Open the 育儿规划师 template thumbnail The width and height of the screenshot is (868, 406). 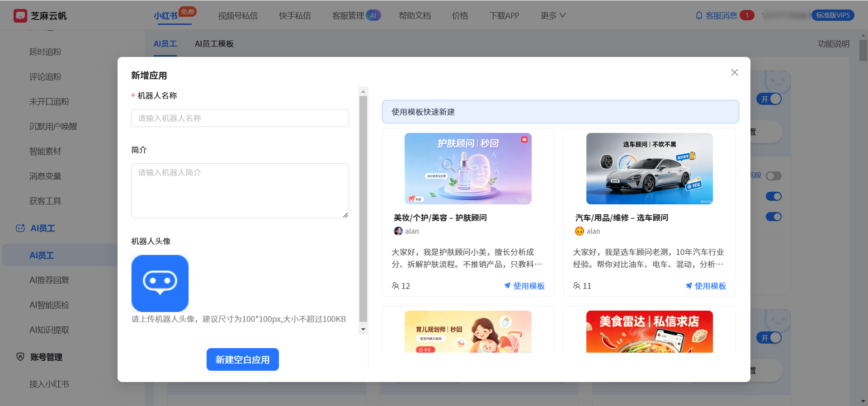coord(468,331)
